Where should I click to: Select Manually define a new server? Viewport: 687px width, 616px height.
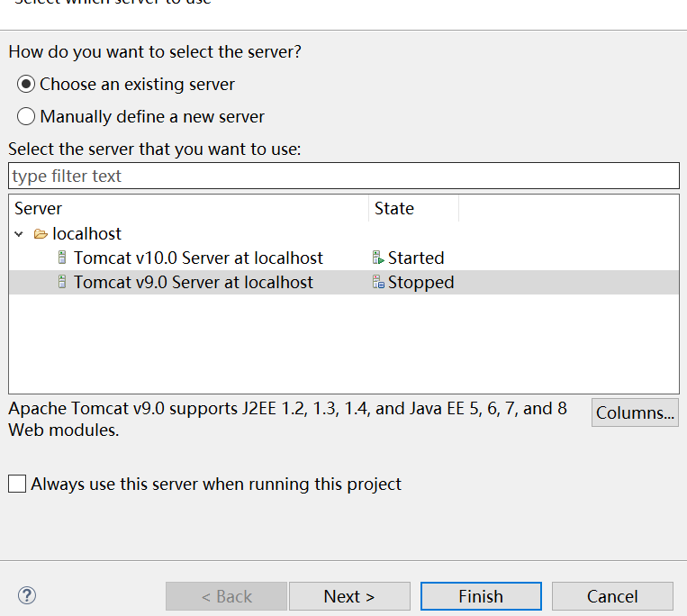coord(27,117)
